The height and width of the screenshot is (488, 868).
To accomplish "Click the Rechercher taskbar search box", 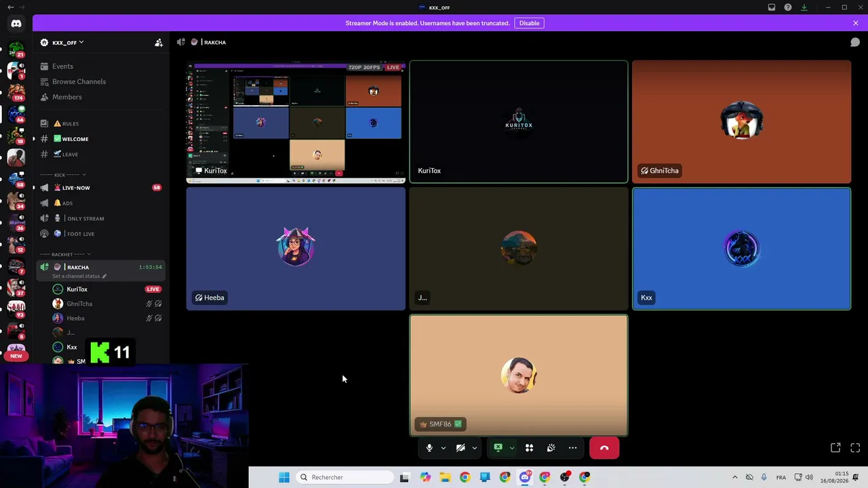I will coord(346,477).
